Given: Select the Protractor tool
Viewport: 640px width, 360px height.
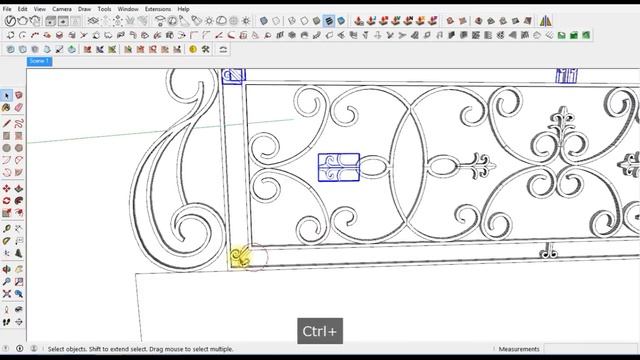Looking at the screenshot, I should pos(6,241).
